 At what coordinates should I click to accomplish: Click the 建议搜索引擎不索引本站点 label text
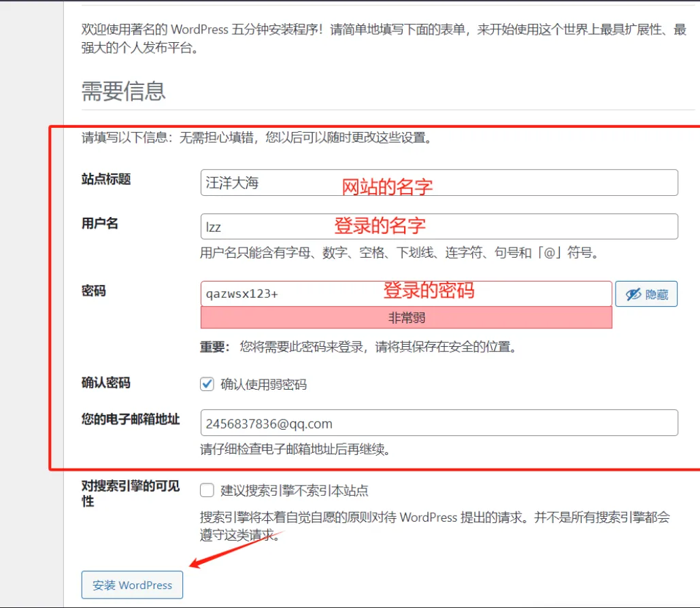click(294, 490)
